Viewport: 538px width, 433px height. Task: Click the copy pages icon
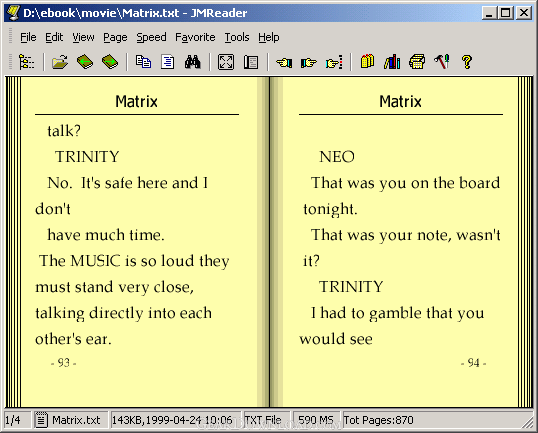[143, 62]
